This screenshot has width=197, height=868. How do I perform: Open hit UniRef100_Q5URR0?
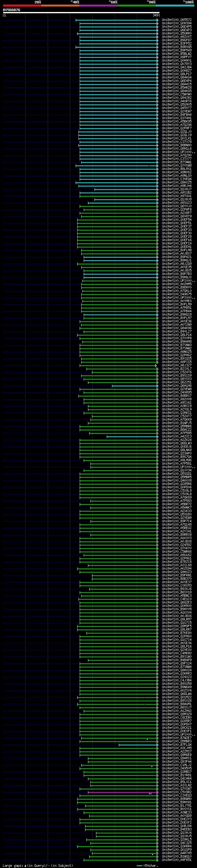pyautogui.click(x=177, y=34)
